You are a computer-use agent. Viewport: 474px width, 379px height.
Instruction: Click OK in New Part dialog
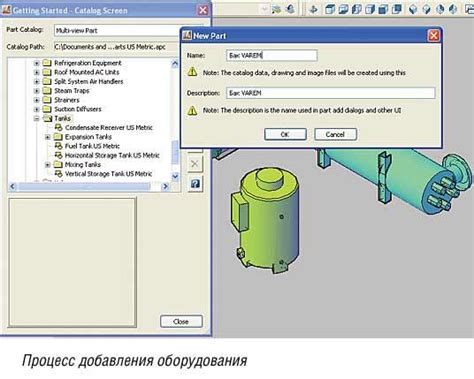(x=285, y=134)
